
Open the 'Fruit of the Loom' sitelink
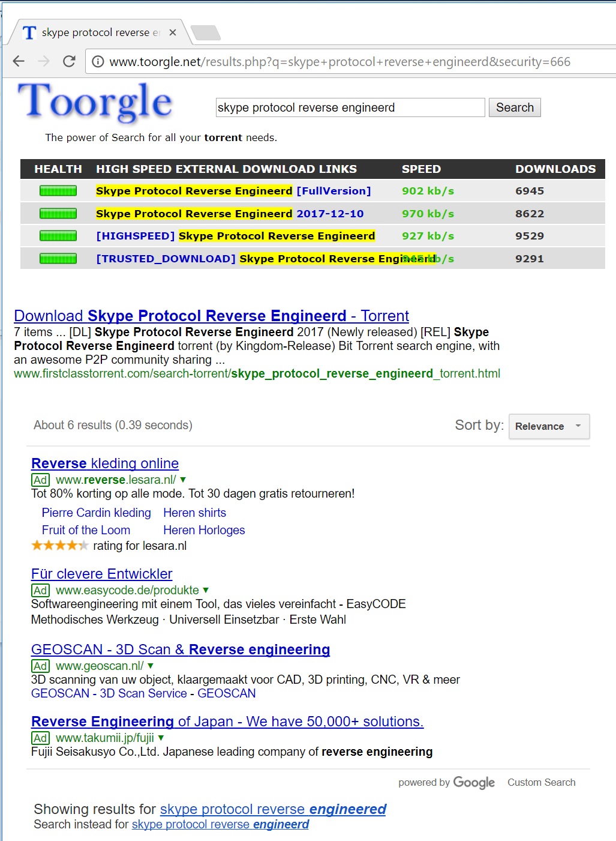point(86,530)
